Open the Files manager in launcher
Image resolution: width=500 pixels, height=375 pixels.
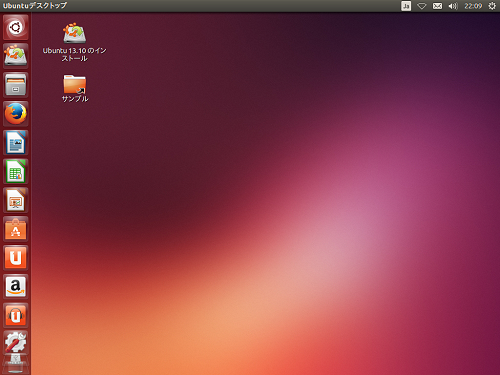click(15, 85)
